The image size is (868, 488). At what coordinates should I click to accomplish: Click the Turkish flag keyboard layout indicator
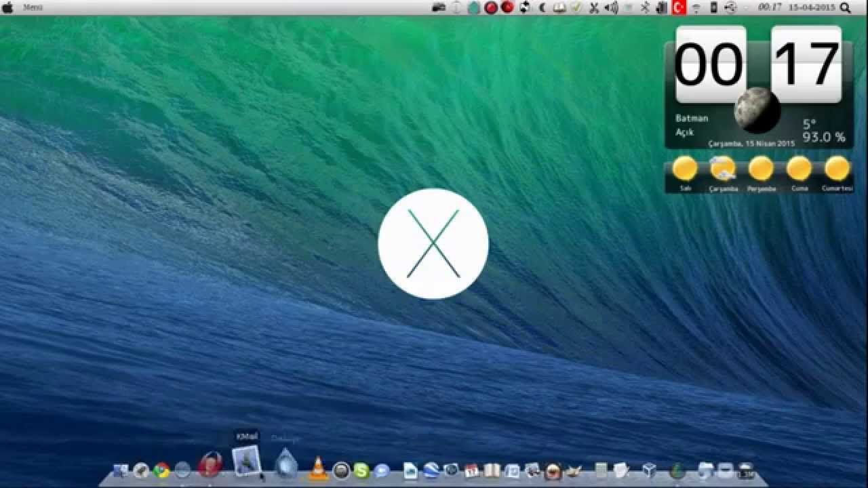click(x=678, y=7)
